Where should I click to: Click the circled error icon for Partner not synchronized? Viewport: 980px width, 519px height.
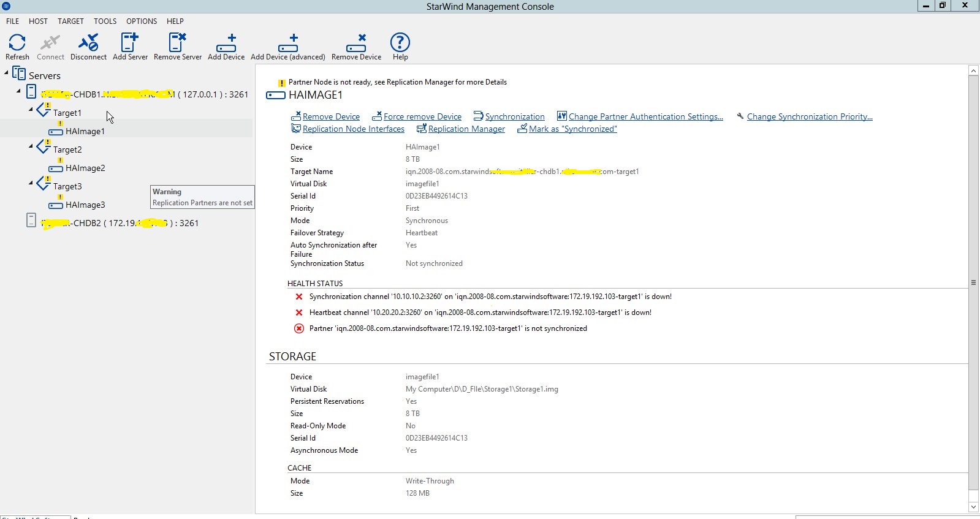click(x=299, y=328)
